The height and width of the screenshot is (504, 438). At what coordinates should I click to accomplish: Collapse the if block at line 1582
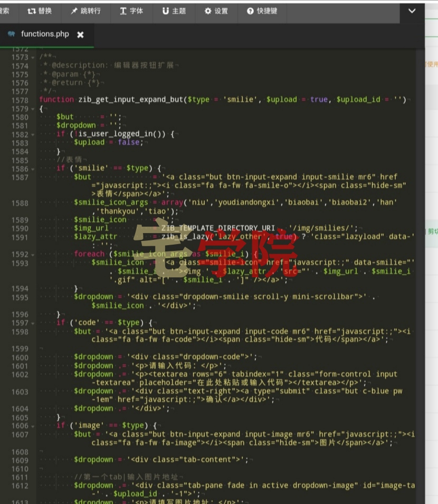click(33, 134)
